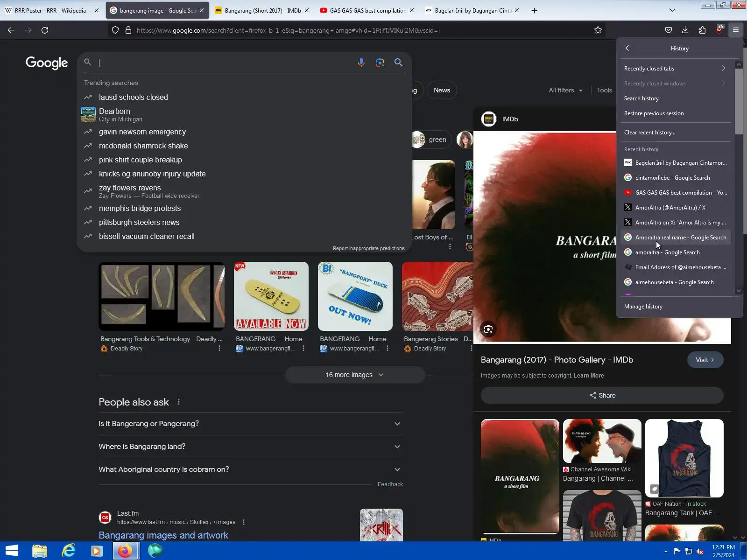Go back from the History panel
The width and height of the screenshot is (747, 560).
coord(627,48)
